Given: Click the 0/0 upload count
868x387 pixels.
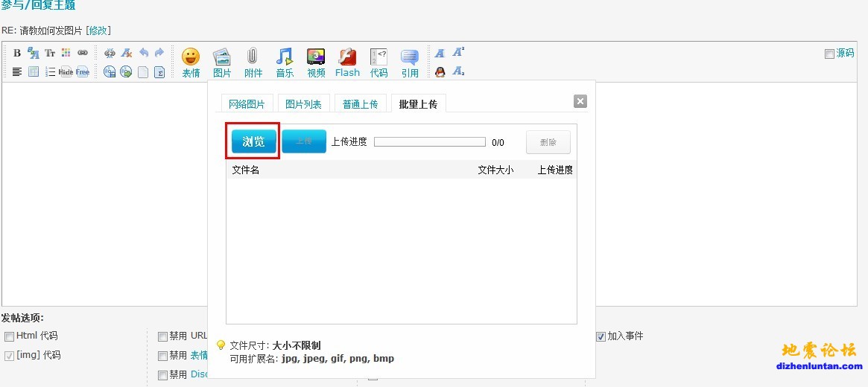Looking at the screenshot, I should [498, 143].
